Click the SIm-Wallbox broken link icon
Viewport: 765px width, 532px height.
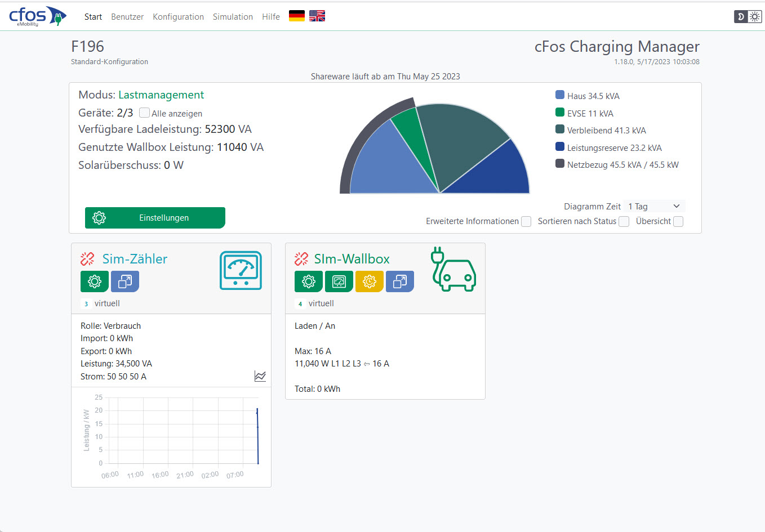coord(301,259)
